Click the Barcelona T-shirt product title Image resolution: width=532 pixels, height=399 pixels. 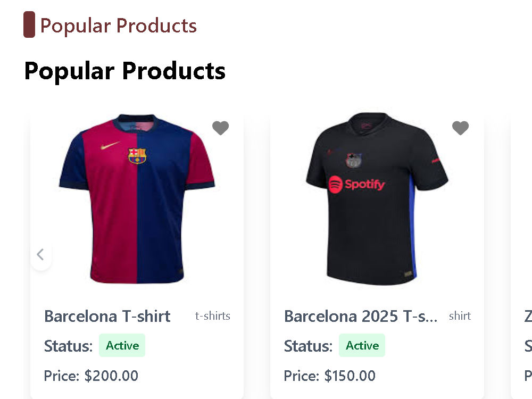107,316
